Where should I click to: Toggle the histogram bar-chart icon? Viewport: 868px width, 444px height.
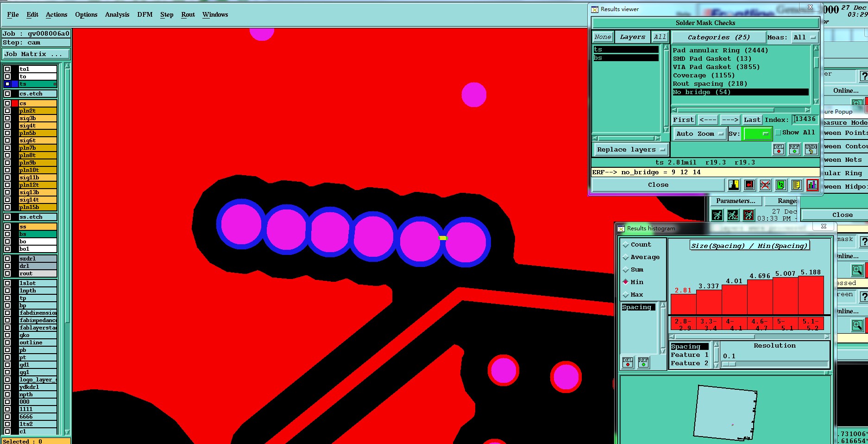point(812,185)
